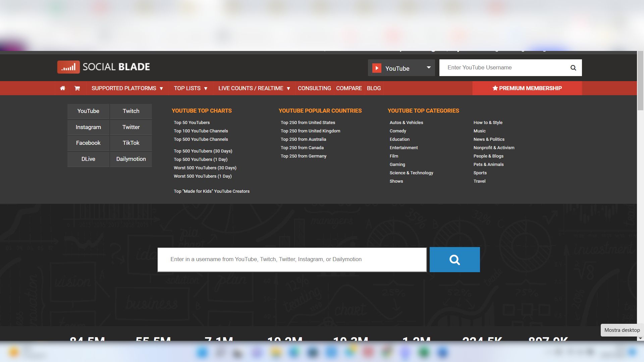This screenshot has height=362, width=644.
Task: Go to the Blog menu item
Action: pyautogui.click(x=374, y=88)
